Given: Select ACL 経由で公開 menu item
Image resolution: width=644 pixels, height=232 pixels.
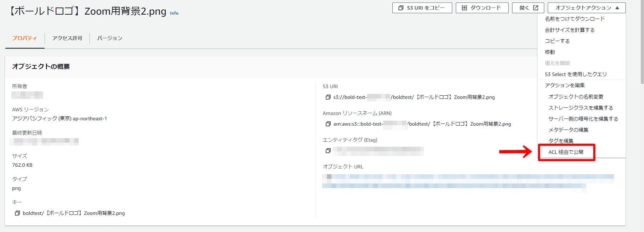Looking at the screenshot, I should tap(566, 152).
